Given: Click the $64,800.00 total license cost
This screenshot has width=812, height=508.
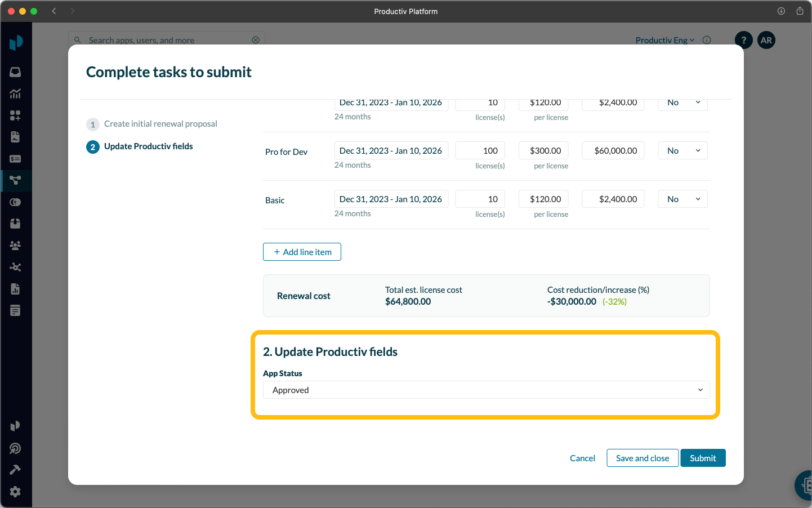Looking at the screenshot, I should (408, 301).
